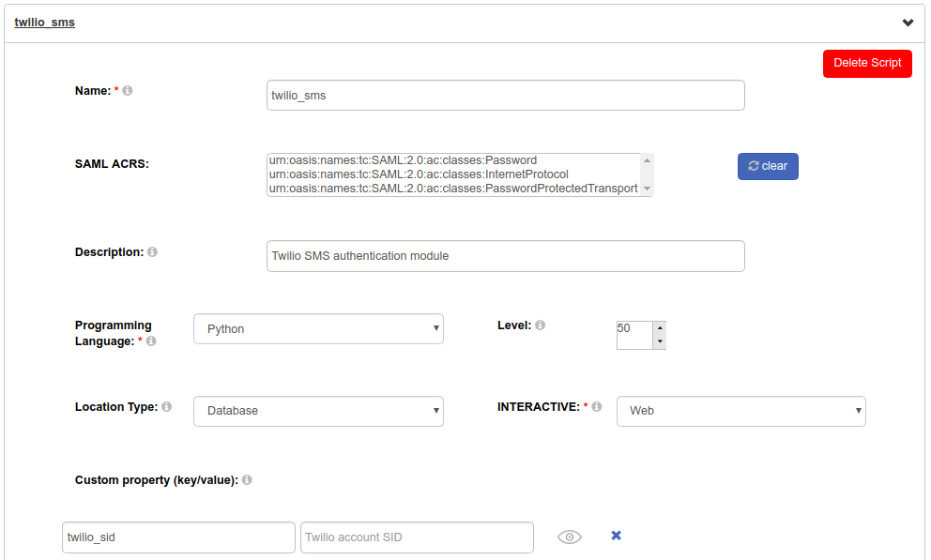
Task: Open the Location Type dropdown showing Database
Action: (x=318, y=411)
